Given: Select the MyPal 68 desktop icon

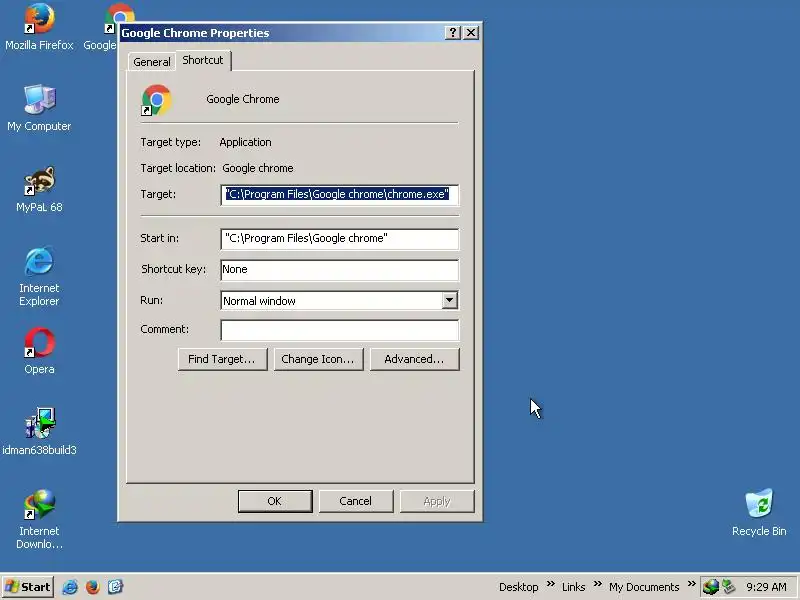Looking at the screenshot, I should click(39, 189).
